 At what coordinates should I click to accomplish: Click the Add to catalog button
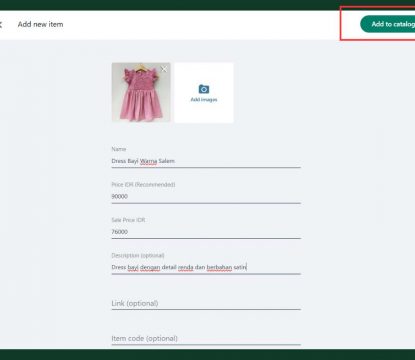(x=388, y=24)
